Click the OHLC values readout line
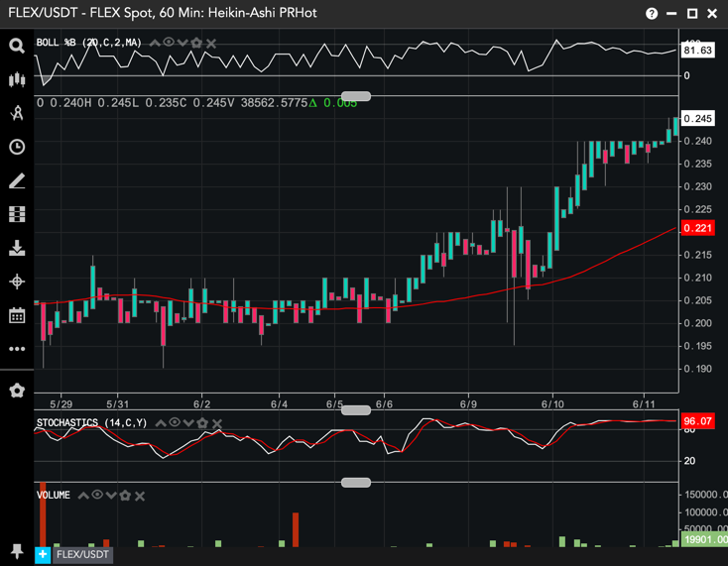The image size is (728, 566). [197, 103]
